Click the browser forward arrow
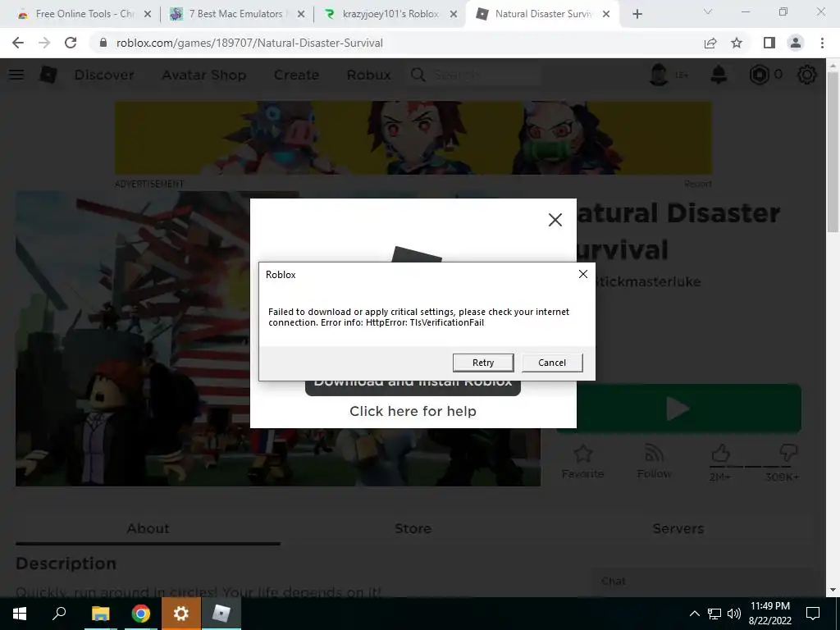 [44, 43]
